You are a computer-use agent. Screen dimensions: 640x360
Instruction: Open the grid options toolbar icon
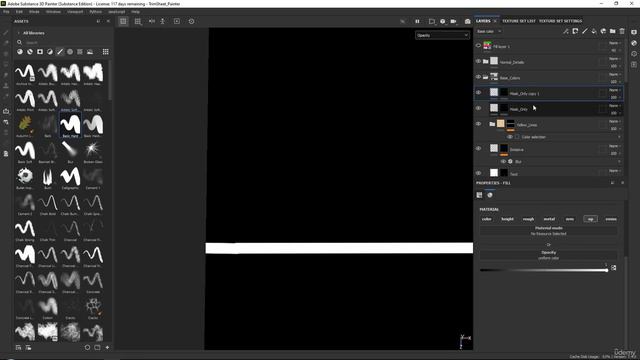[138, 21]
